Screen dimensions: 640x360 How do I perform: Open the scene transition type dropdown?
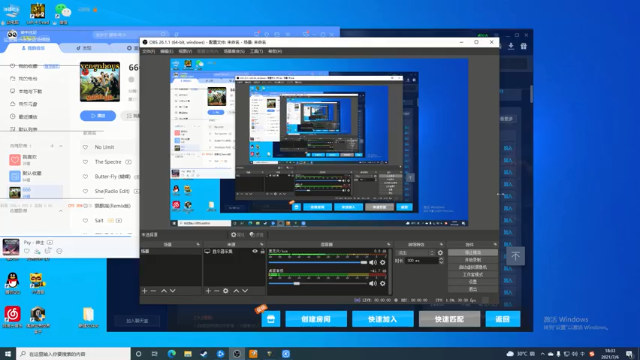pyautogui.click(x=416, y=253)
